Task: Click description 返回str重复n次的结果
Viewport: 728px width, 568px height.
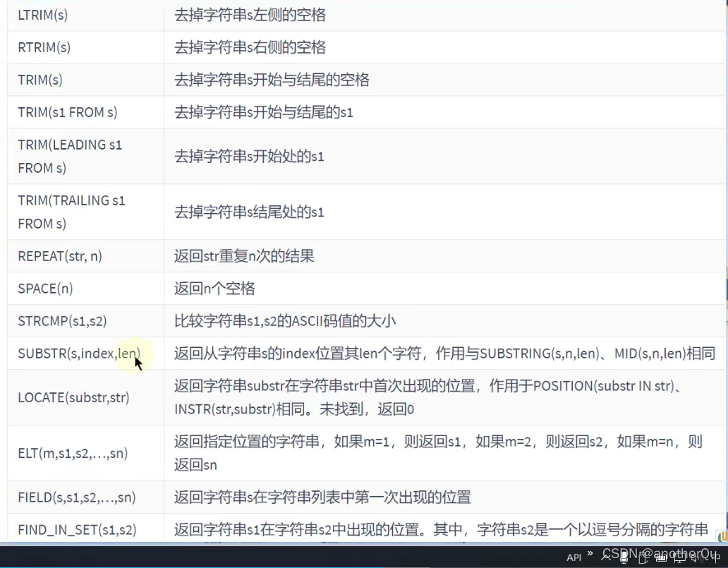Action: (244, 256)
